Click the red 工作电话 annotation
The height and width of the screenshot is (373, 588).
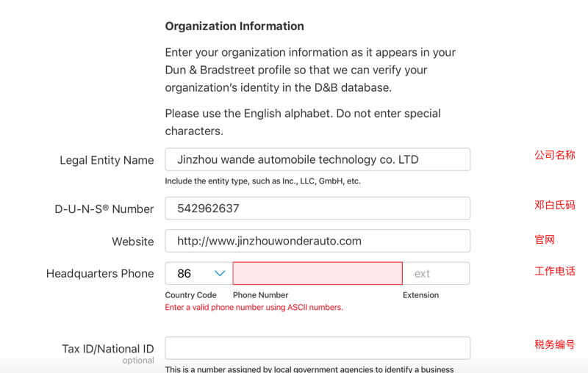coord(555,271)
